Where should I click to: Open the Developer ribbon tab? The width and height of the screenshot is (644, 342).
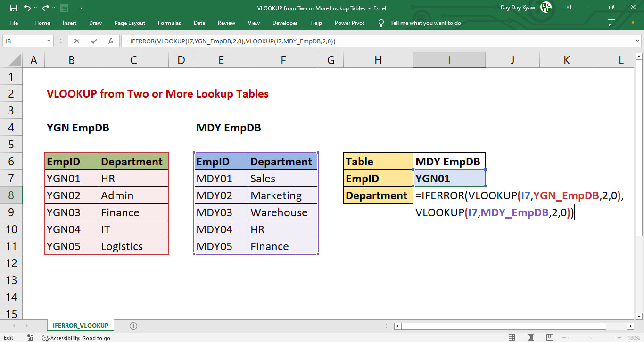(285, 23)
